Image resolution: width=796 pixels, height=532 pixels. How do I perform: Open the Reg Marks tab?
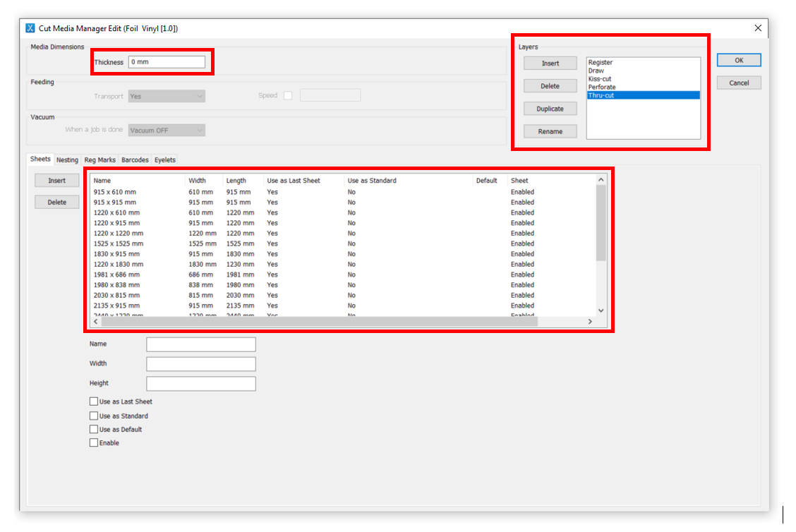pos(99,160)
